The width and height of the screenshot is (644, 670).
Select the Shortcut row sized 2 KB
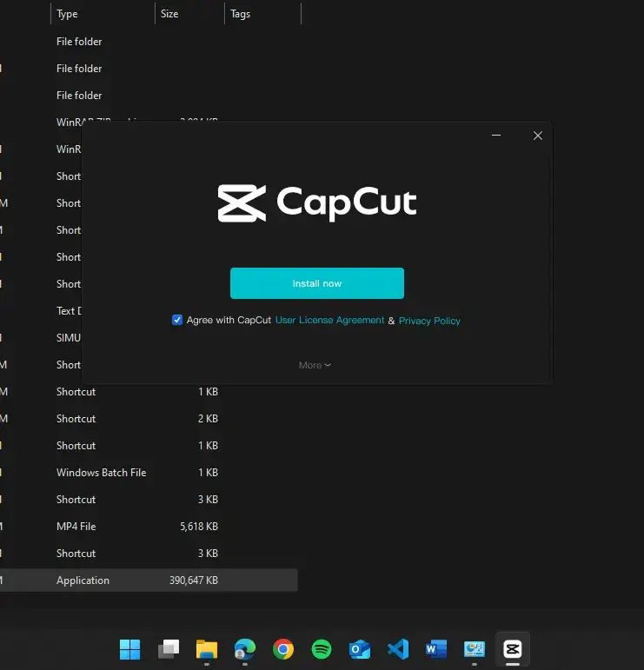149,419
